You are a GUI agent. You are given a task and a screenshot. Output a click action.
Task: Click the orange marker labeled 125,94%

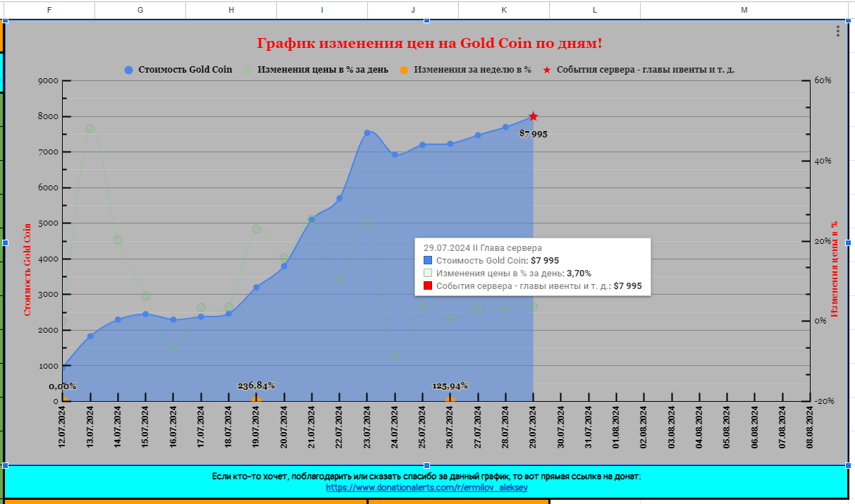[450, 400]
